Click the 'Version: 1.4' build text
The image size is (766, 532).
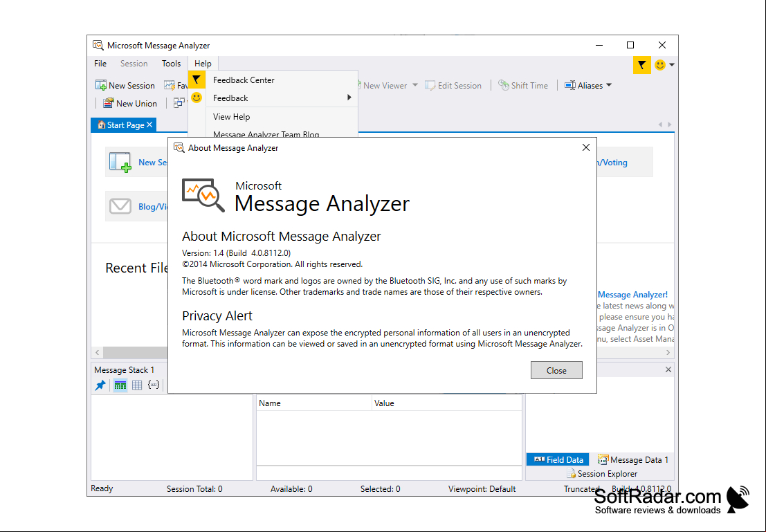pos(237,253)
